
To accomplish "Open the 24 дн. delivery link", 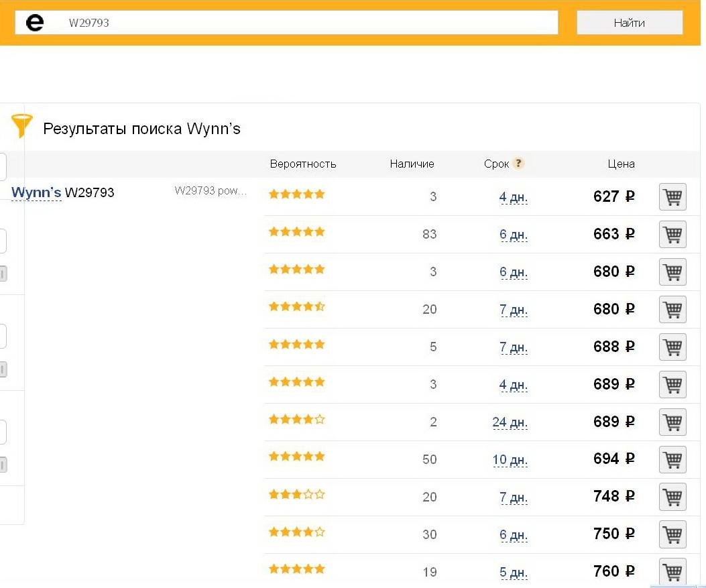I will click(x=510, y=422).
